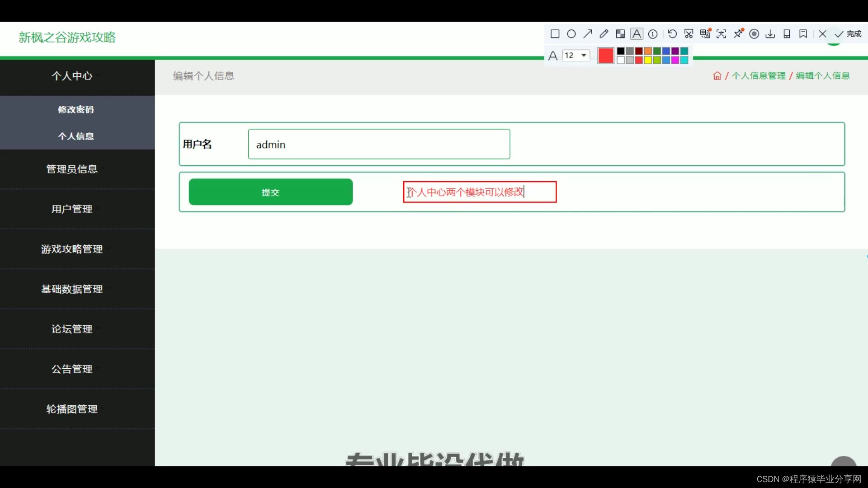This screenshot has height=488, width=868.
Task: Activate the mosaic blur tool
Action: pyautogui.click(x=620, y=34)
